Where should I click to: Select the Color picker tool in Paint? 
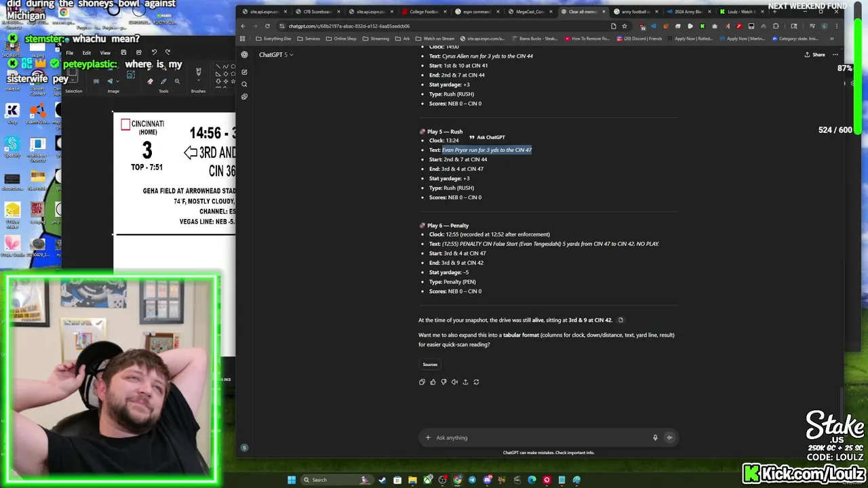[163, 81]
